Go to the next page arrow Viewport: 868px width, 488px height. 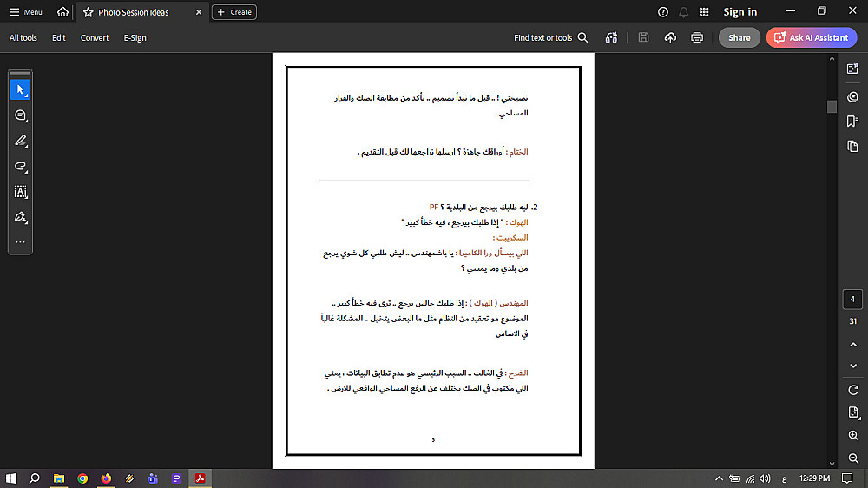(853, 366)
